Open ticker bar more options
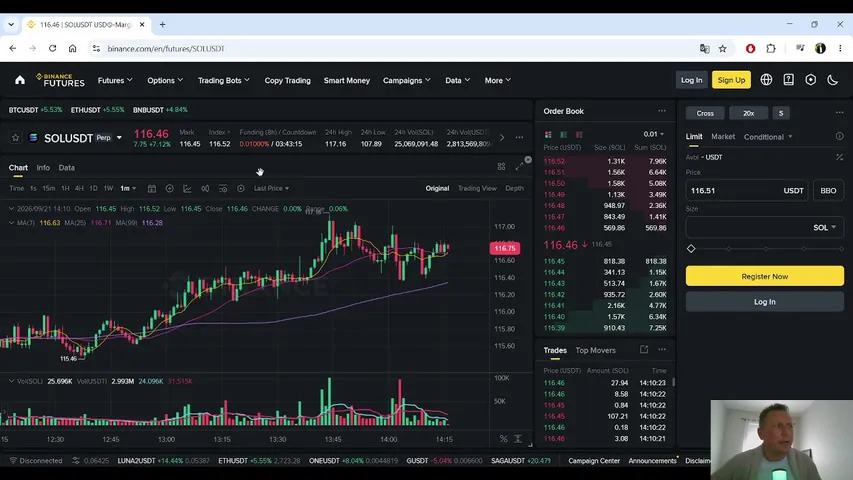Image resolution: width=853 pixels, height=480 pixels. click(x=519, y=138)
